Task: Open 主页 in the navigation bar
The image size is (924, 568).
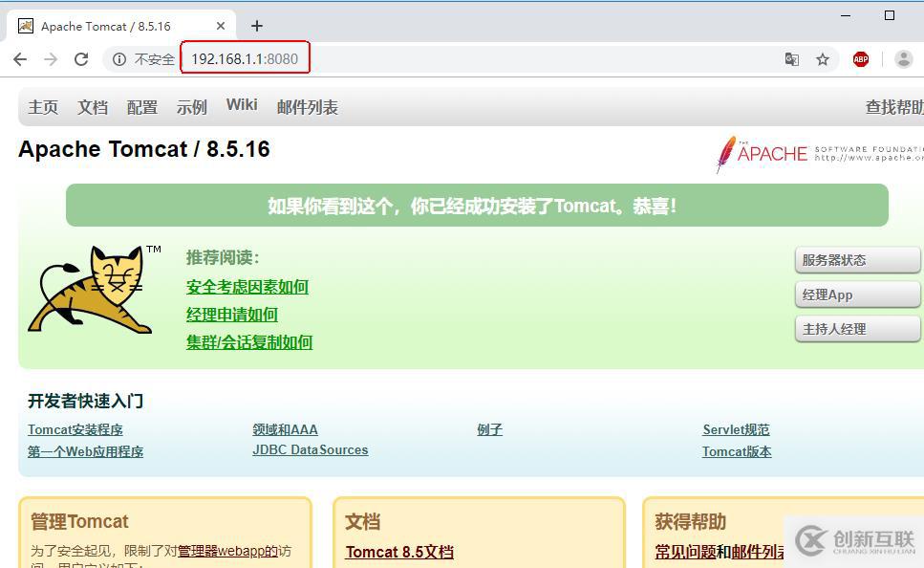Action: (x=43, y=107)
